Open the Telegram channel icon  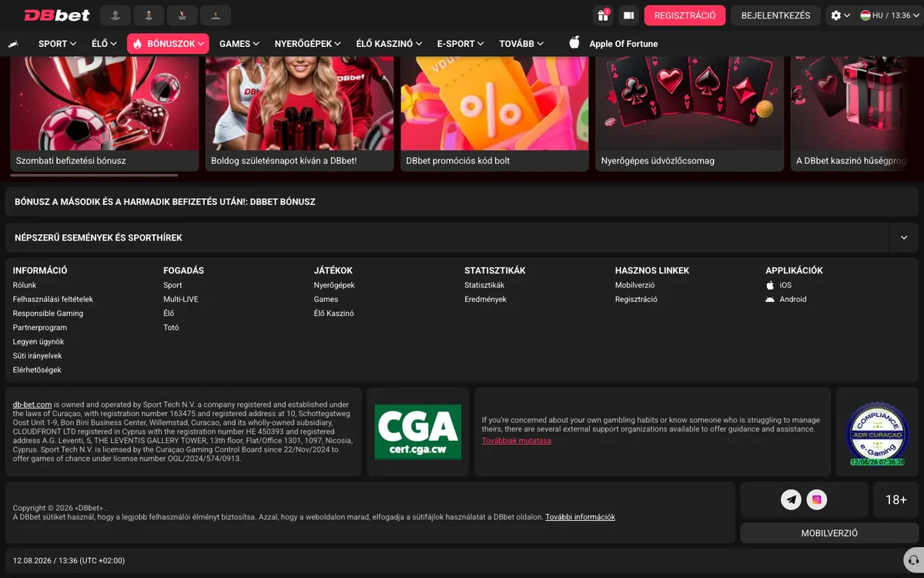(791, 499)
